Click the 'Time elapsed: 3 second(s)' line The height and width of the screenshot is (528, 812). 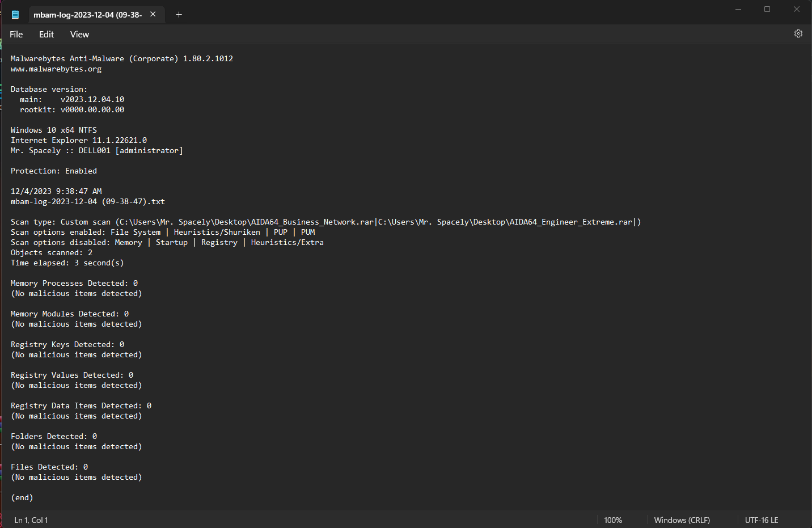tap(67, 263)
